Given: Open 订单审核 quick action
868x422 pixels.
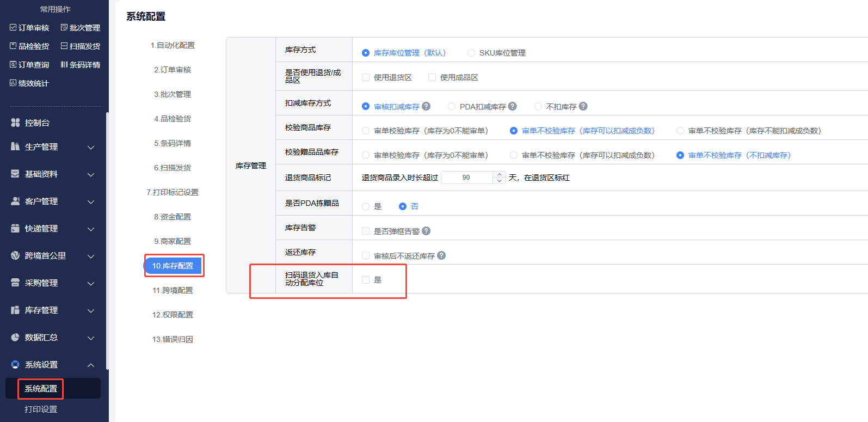Looking at the screenshot, I should click(x=29, y=28).
